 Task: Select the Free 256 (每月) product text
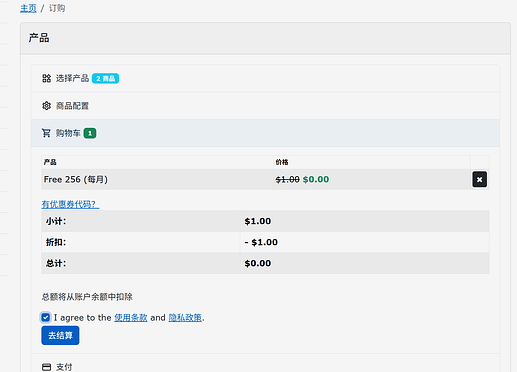point(76,179)
